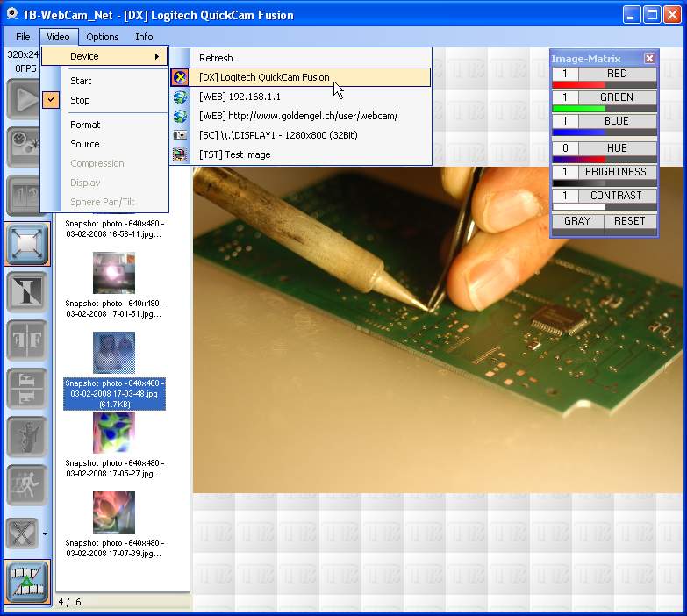Open the Options menu
The width and height of the screenshot is (687, 616).
102,37
